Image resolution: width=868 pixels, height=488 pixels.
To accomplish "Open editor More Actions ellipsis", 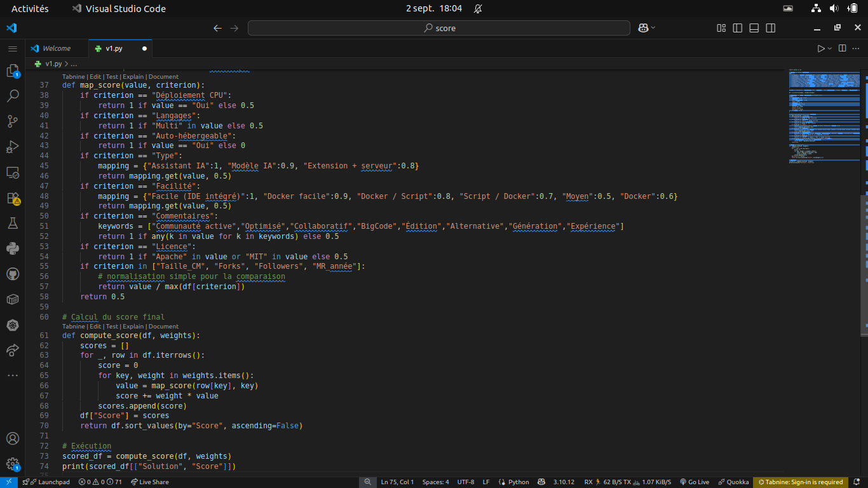I will tap(857, 48).
